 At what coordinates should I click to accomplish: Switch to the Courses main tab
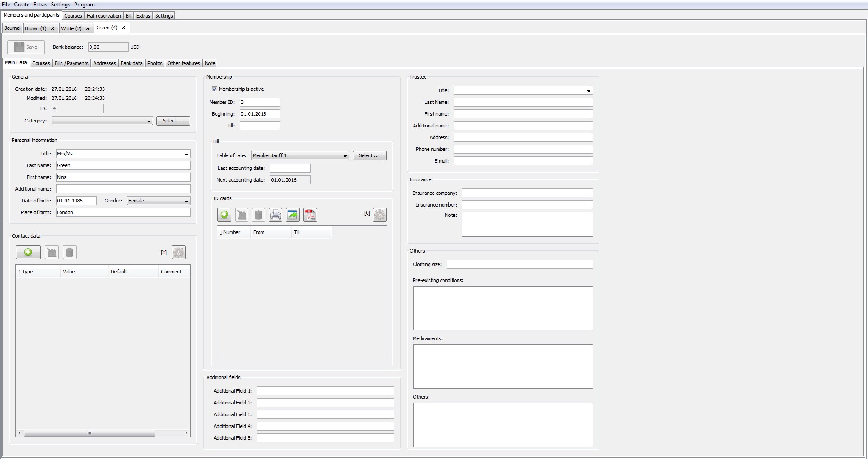tap(73, 16)
